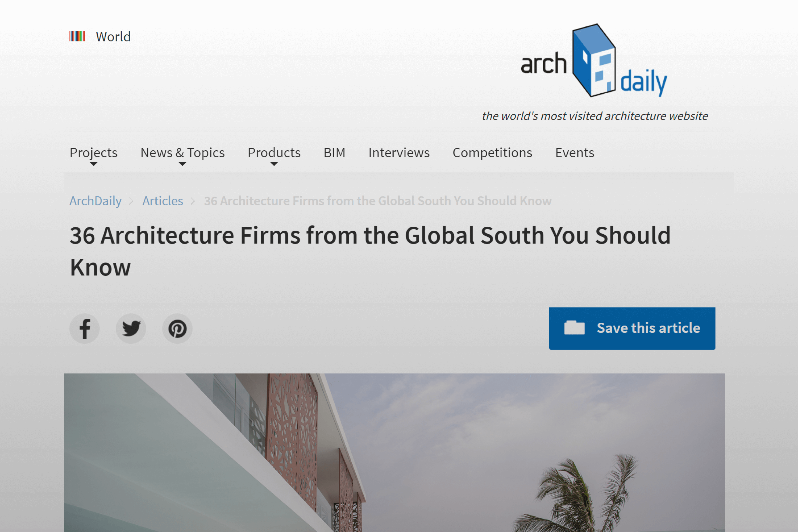Open the BIM menu item
This screenshot has height=532, width=798.
334,153
